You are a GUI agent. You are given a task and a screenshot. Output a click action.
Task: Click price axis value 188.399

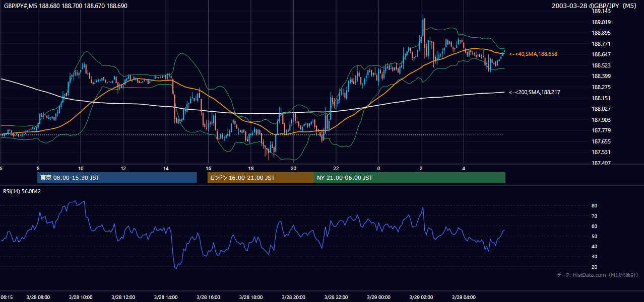(x=601, y=76)
